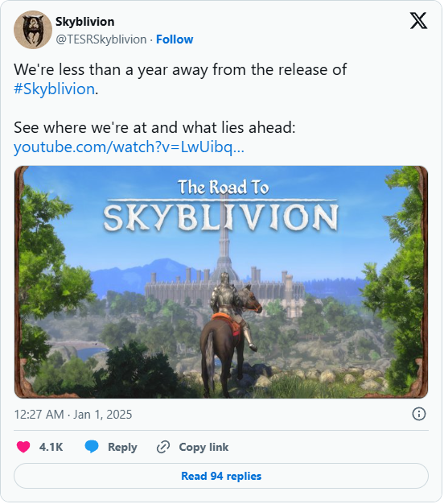Open the Skyblivion profile avatar
Viewport: 444px width, 504px height.
[x=33, y=30]
